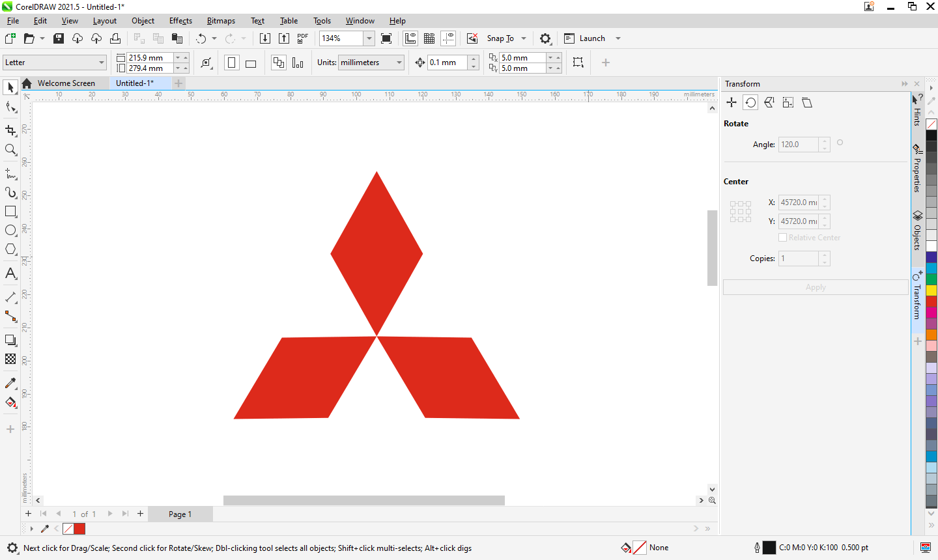This screenshot has width=938, height=560.
Task: Expand the Launch dropdown arrow
Action: (618, 38)
